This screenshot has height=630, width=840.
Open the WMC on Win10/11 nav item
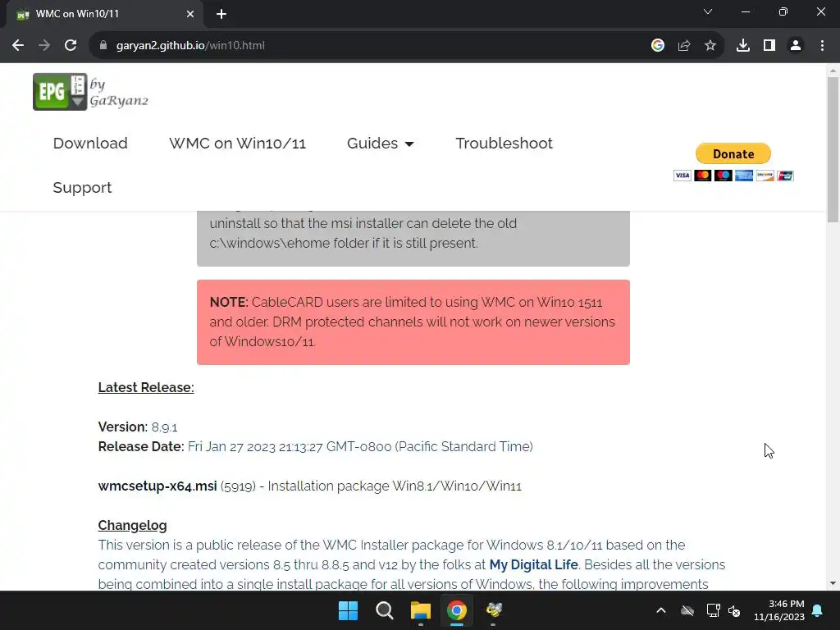tap(237, 143)
